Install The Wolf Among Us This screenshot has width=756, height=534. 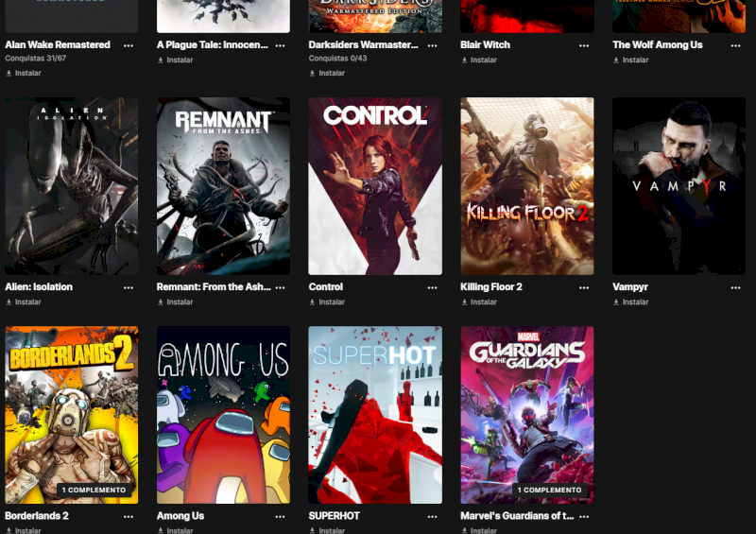click(631, 60)
